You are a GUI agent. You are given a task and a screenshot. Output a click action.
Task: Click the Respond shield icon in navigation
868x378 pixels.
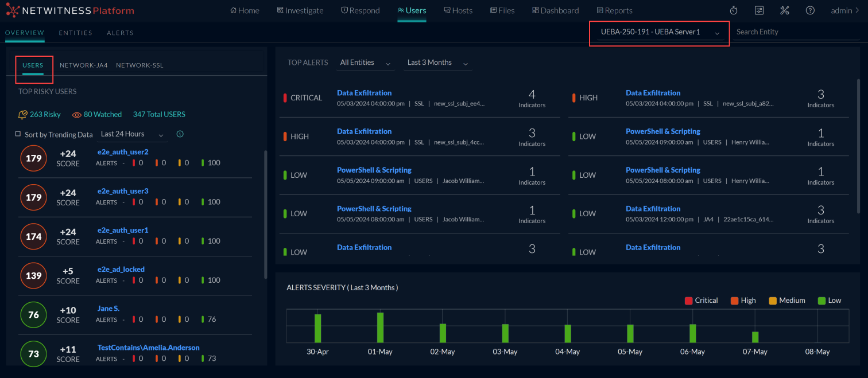tap(344, 10)
